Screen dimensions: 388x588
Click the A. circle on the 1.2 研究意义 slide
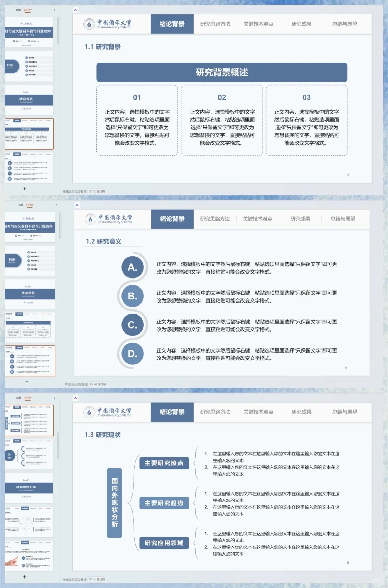point(133,267)
